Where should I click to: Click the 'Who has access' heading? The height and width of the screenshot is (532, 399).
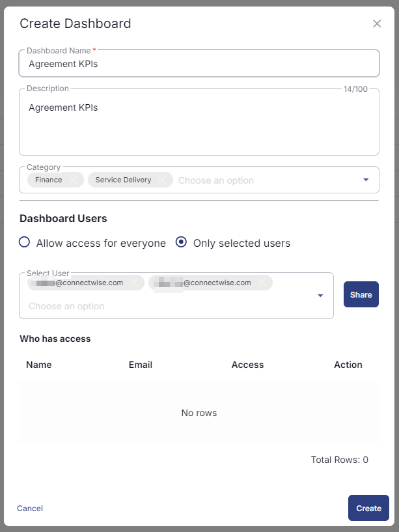55,339
